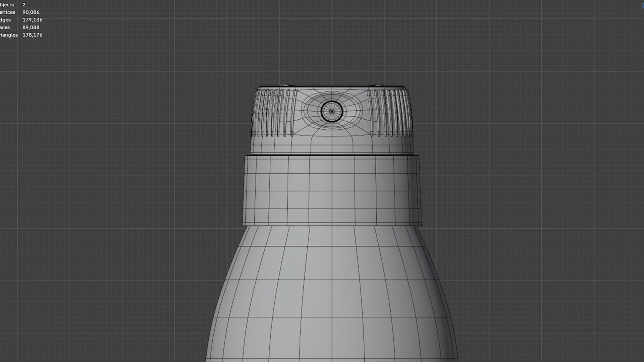Image resolution: width=644 pixels, height=362 pixels.
Task: Select the circular nozzle hole on the cap
Action: coord(332,111)
